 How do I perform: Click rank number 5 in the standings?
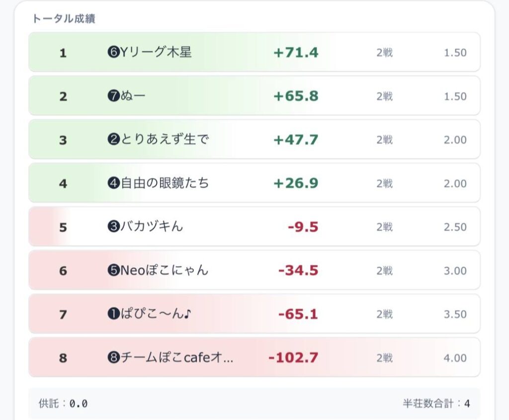[63, 228]
